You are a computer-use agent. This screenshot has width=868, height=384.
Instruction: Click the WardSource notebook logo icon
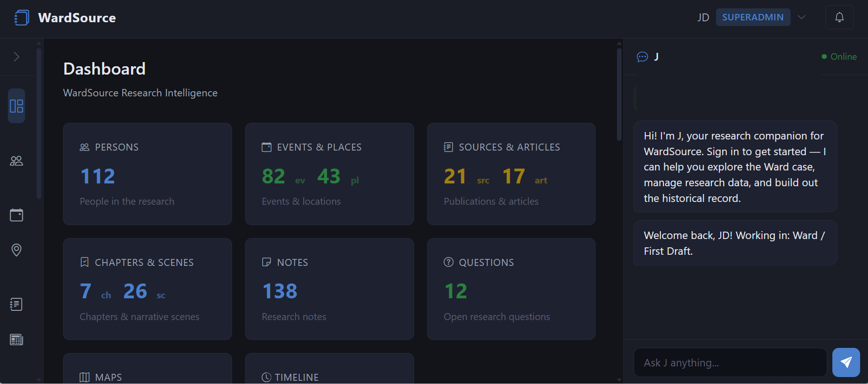pyautogui.click(x=21, y=18)
